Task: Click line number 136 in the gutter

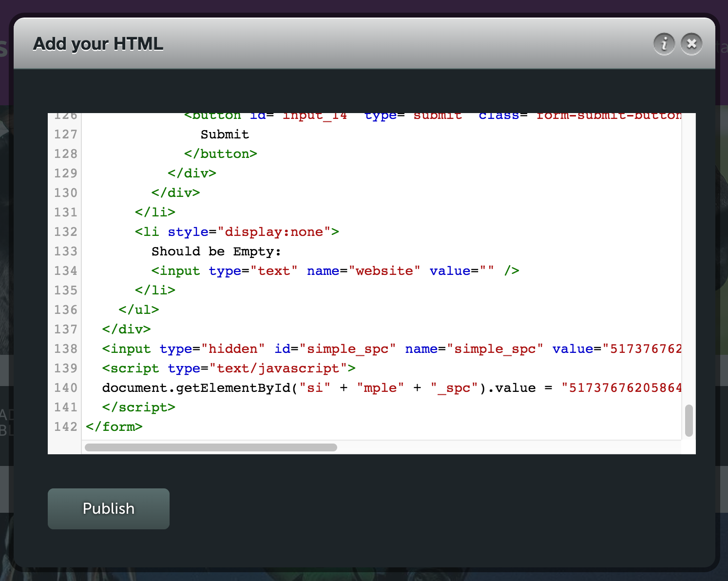Action: point(66,310)
